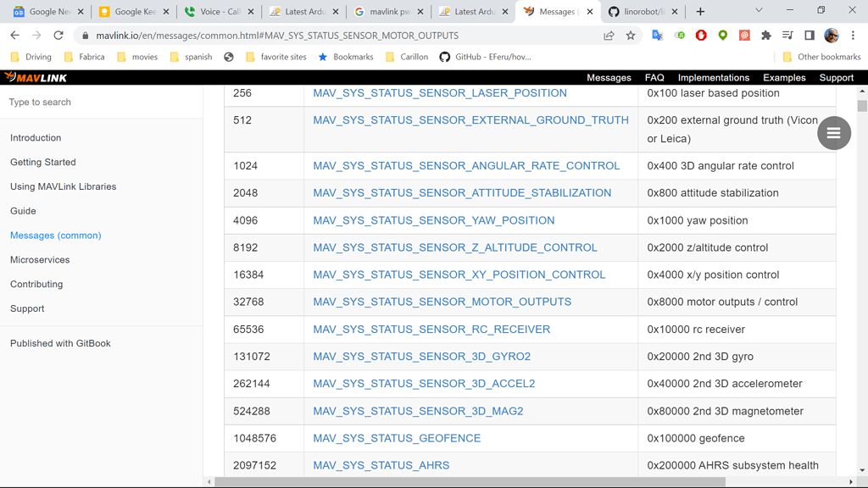Image resolution: width=868 pixels, height=488 pixels.
Task: Open the Extensions puzzle-piece menu
Action: (765, 36)
